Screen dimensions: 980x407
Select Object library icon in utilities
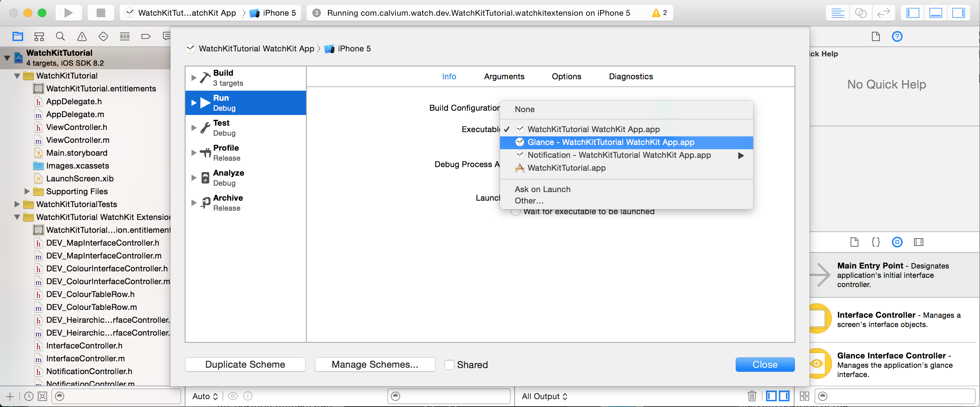click(897, 242)
